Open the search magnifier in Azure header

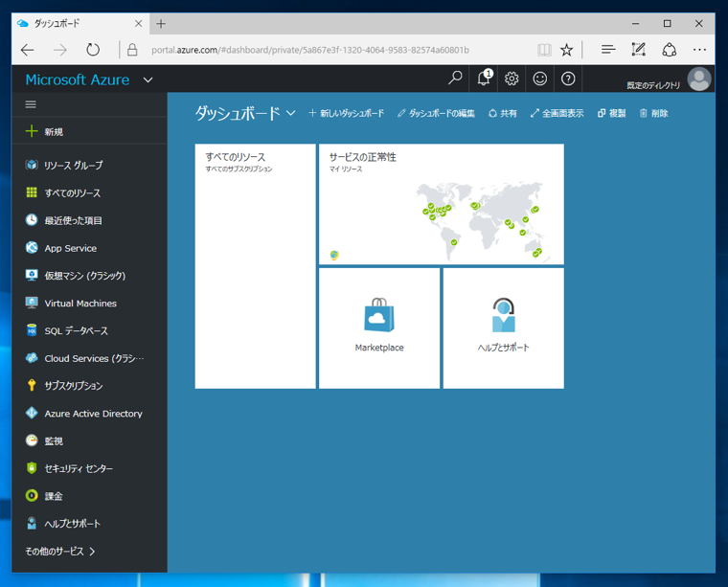pos(455,78)
